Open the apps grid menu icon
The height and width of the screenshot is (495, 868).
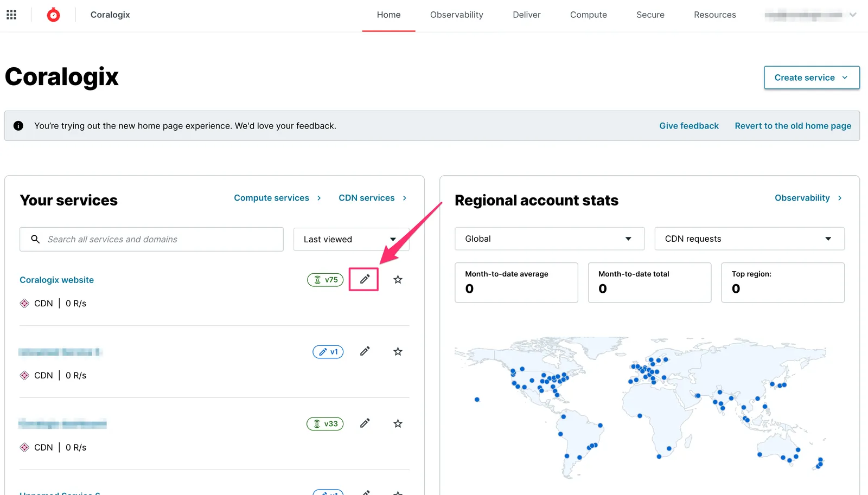[x=11, y=15]
